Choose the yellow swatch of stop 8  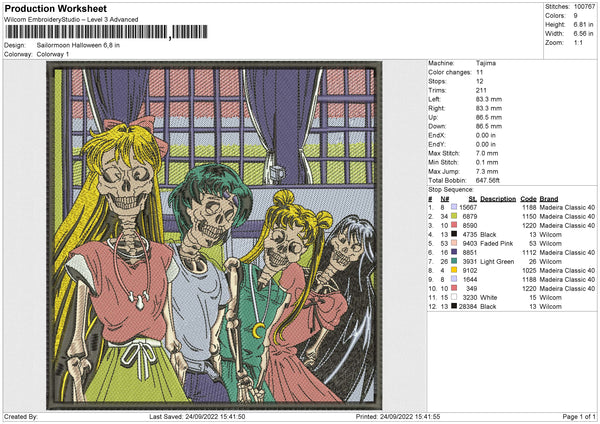pyautogui.click(x=454, y=270)
